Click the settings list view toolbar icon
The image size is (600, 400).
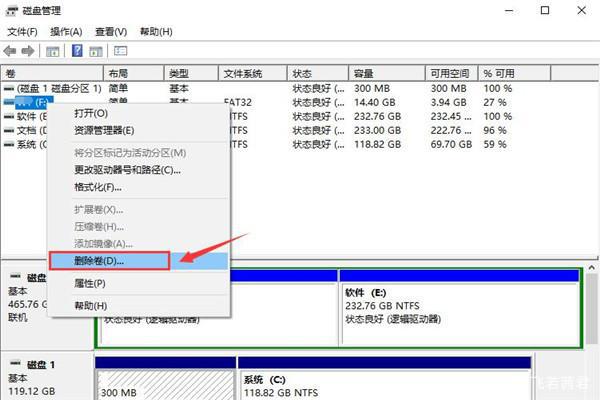120,51
